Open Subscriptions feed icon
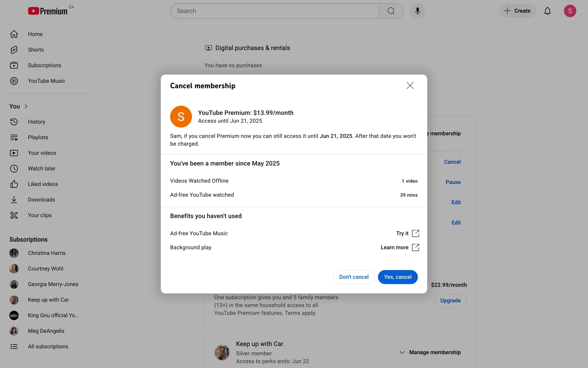The width and height of the screenshot is (588, 368). click(x=14, y=65)
